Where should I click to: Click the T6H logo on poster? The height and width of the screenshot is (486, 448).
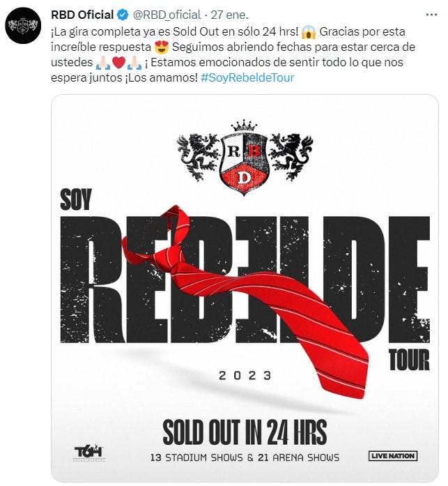89,453
